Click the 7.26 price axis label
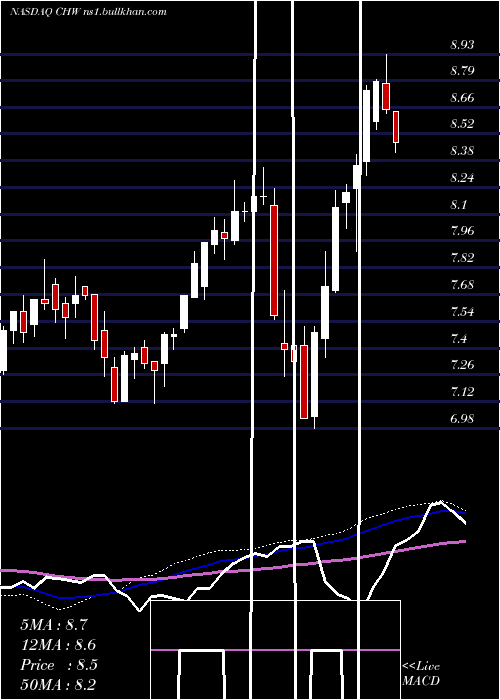Viewport: 500px width, 700px height. [462, 365]
